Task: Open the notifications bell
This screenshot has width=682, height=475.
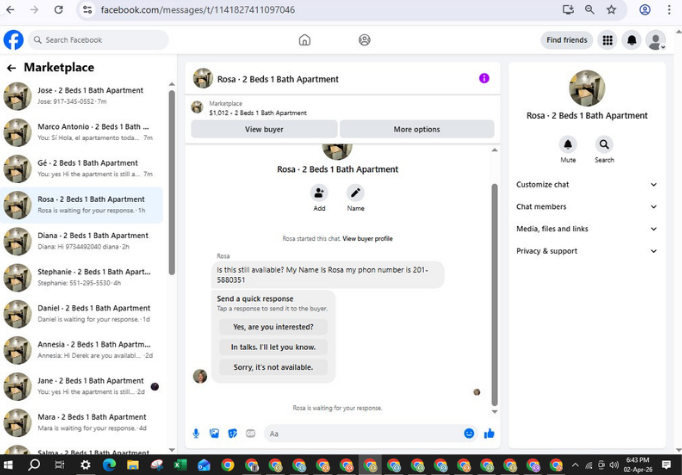Action: coord(632,40)
